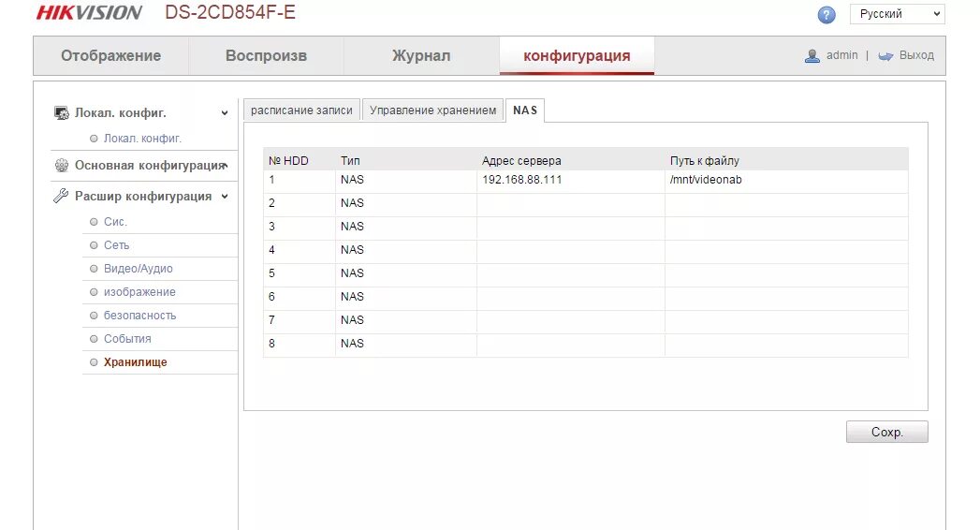
Task: Click the /mnt/videonab file path cell
Action: point(786,180)
